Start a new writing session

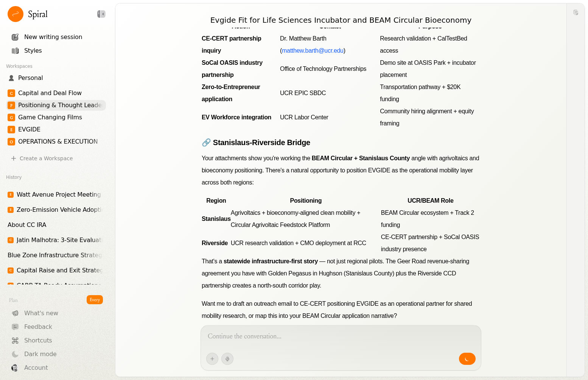point(53,37)
